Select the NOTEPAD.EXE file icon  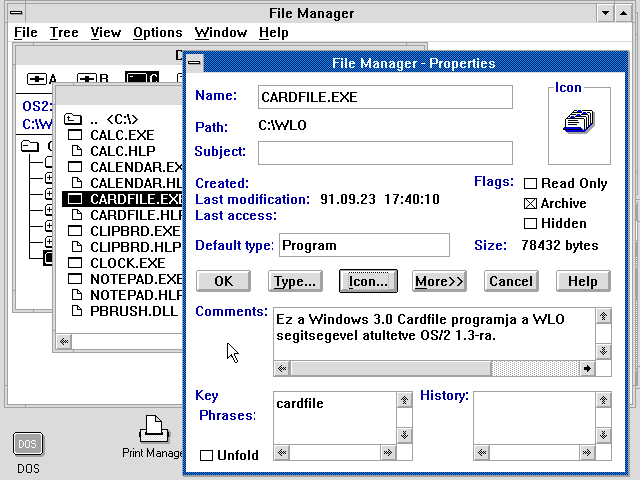pos(75,279)
